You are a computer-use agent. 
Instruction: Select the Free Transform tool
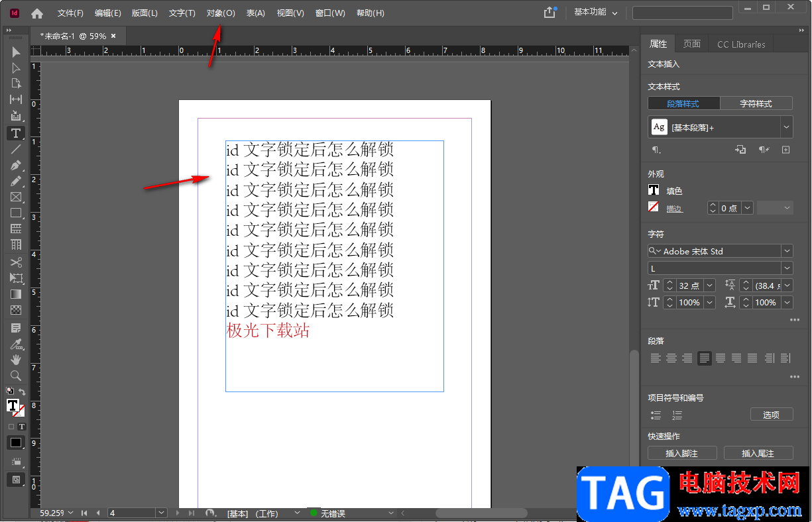16,278
